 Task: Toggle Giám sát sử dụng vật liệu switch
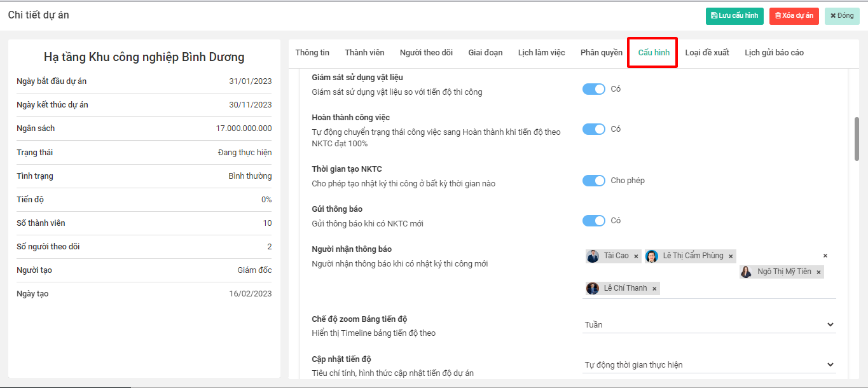594,89
